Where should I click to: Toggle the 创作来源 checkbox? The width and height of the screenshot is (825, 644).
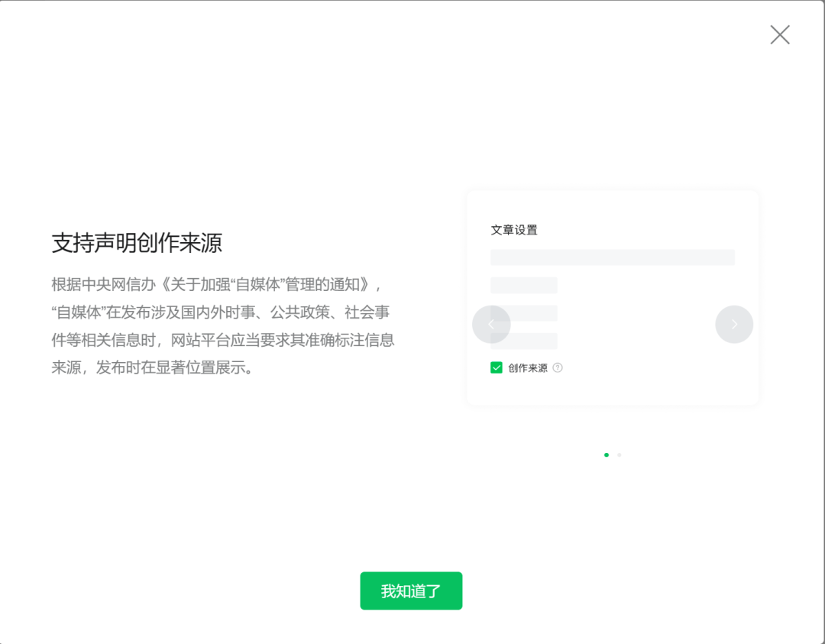coord(497,367)
